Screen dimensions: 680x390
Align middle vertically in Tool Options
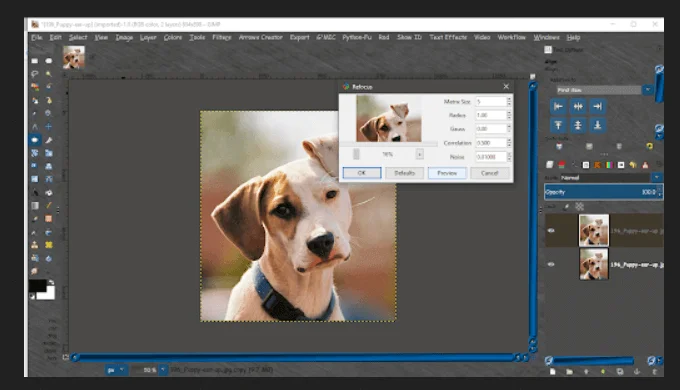coord(578,125)
